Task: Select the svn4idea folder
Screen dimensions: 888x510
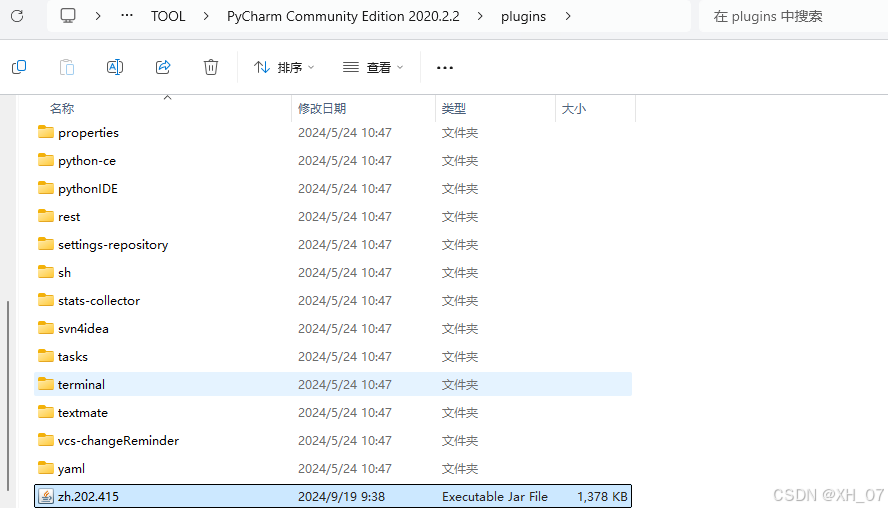Action: (x=333, y=329)
